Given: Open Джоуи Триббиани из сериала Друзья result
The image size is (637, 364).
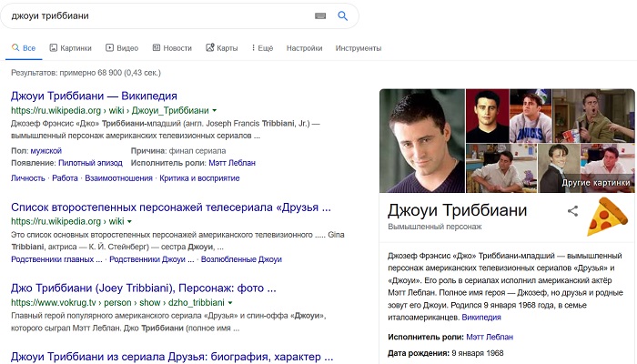Looking at the screenshot, I should 172,357.
